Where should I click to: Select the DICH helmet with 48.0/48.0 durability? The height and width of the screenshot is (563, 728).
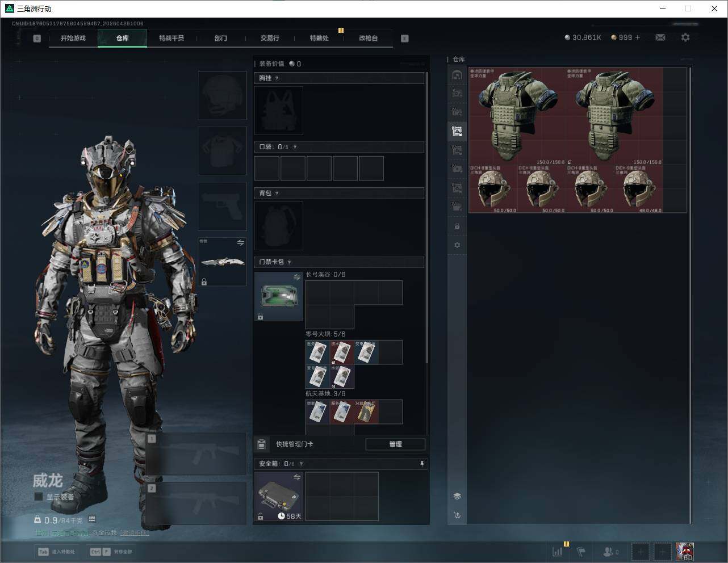[x=639, y=190]
